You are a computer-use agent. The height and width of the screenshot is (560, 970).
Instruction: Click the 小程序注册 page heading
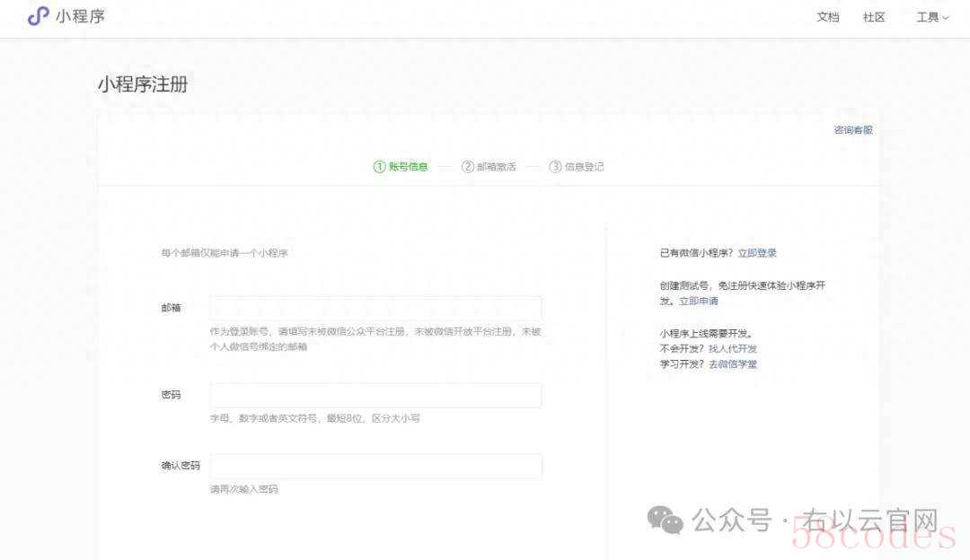point(143,85)
